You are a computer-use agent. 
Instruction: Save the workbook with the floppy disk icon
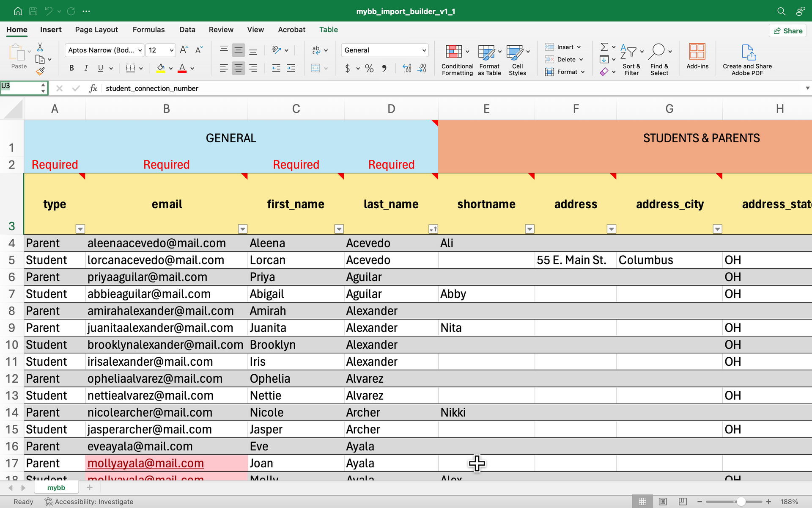[33, 11]
